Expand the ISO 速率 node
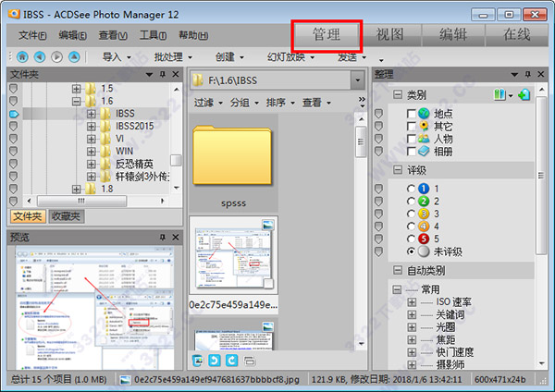Image resolution: width=555 pixels, height=392 pixels. click(412, 302)
